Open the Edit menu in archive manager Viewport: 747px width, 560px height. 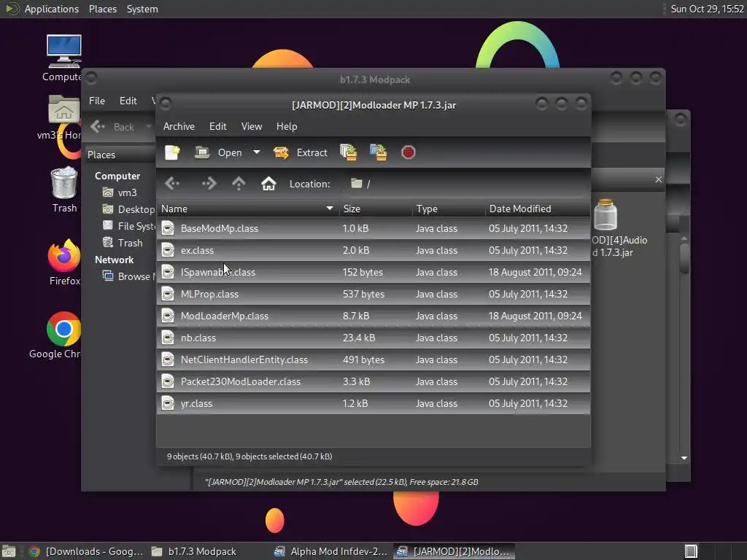(x=217, y=126)
